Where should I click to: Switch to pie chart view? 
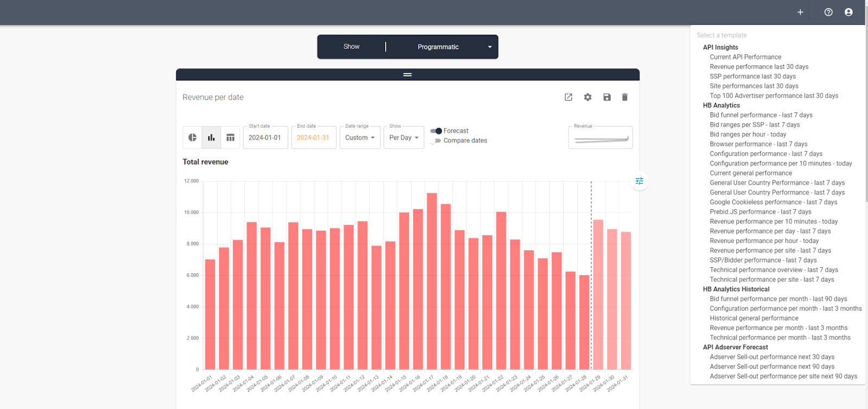[193, 137]
